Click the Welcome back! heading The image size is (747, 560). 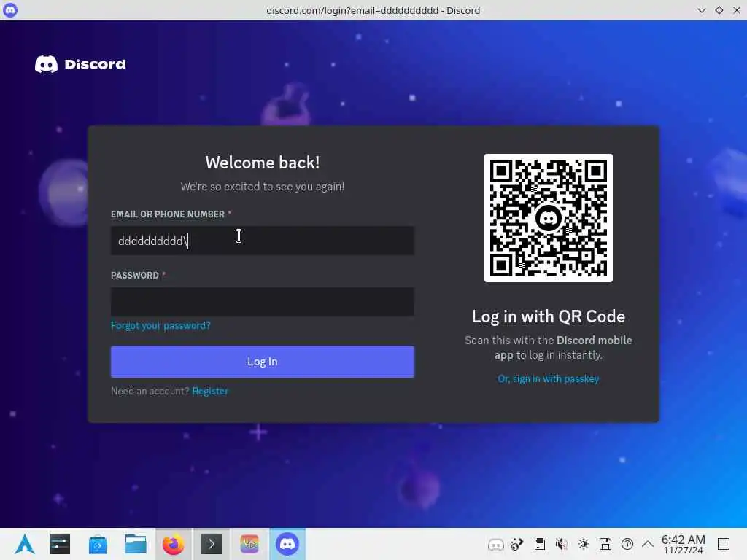(x=263, y=163)
